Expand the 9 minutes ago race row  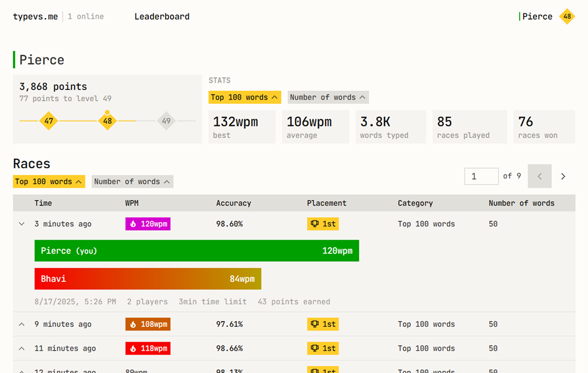coord(22,324)
